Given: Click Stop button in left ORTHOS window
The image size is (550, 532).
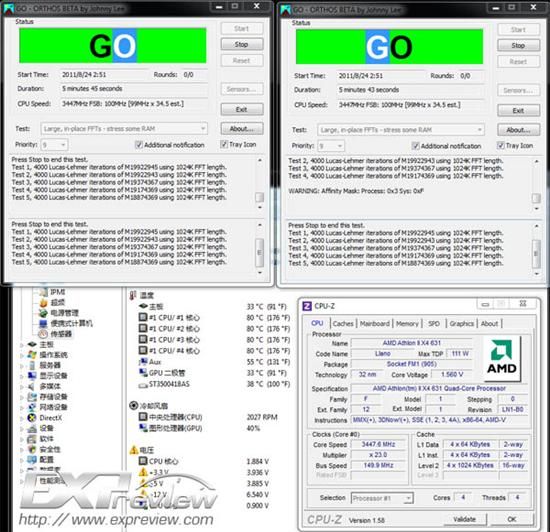Looking at the screenshot, I should [x=242, y=45].
